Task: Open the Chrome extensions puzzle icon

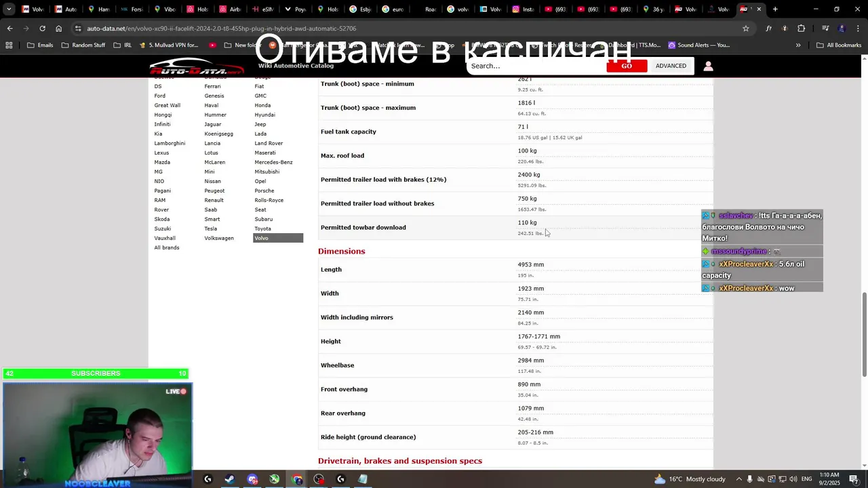Action: point(801,28)
